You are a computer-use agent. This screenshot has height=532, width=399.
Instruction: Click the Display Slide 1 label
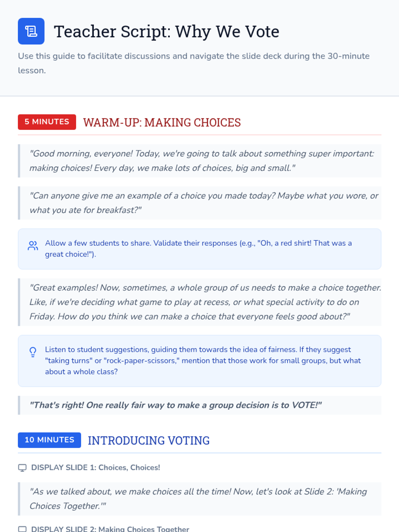click(x=95, y=467)
